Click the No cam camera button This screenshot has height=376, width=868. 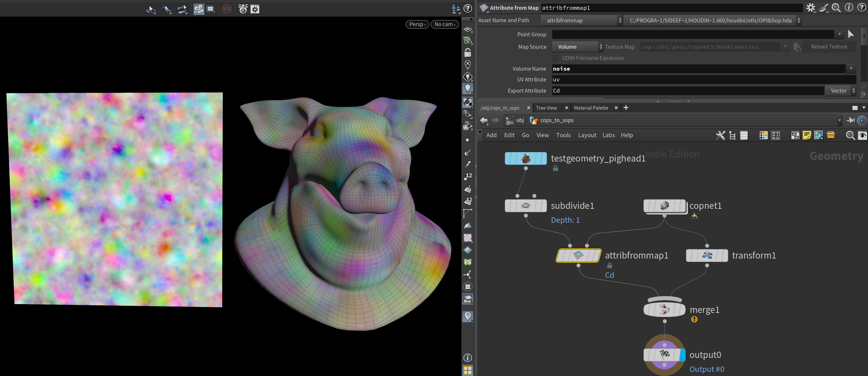click(444, 24)
